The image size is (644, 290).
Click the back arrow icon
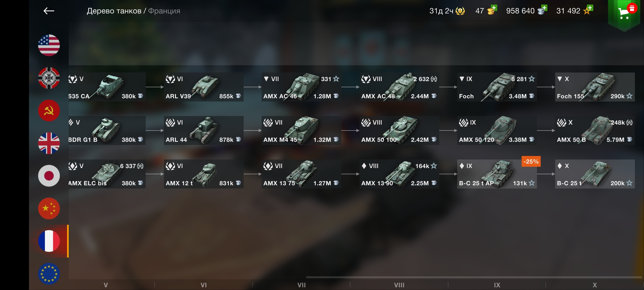49,11
